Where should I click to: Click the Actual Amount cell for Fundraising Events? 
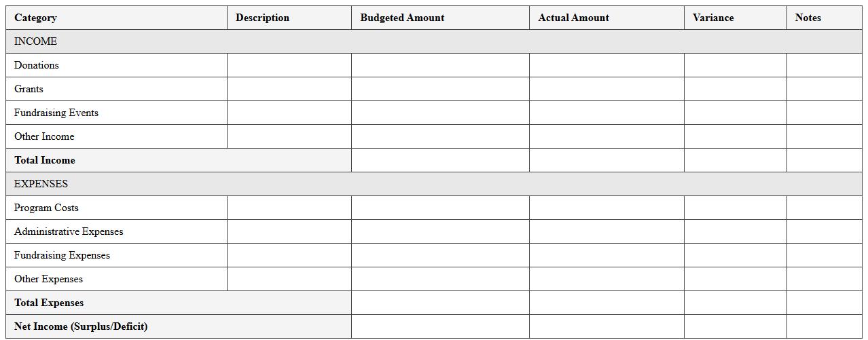point(607,113)
